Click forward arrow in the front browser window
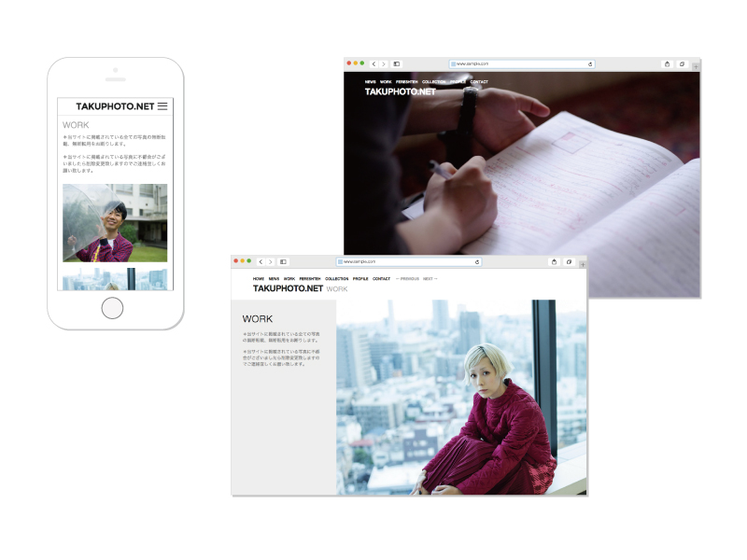Viewport: 747px width, 560px height. [x=270, y=261]
